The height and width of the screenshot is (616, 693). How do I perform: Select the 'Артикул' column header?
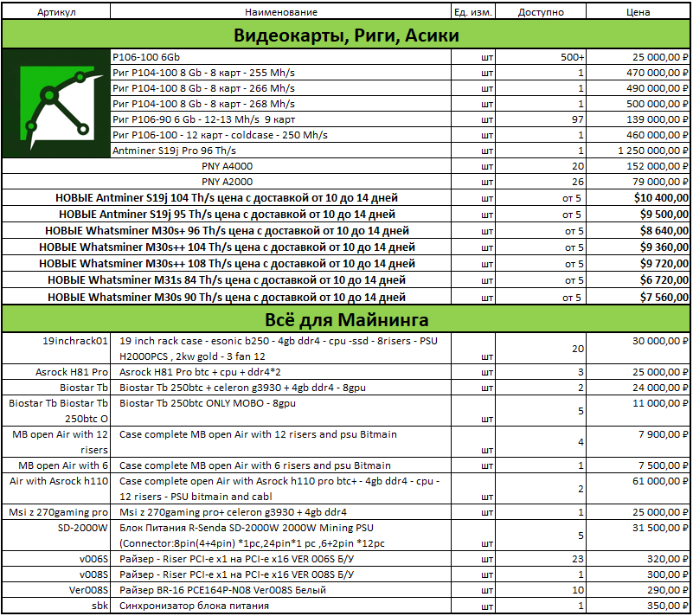pos(56,12)
